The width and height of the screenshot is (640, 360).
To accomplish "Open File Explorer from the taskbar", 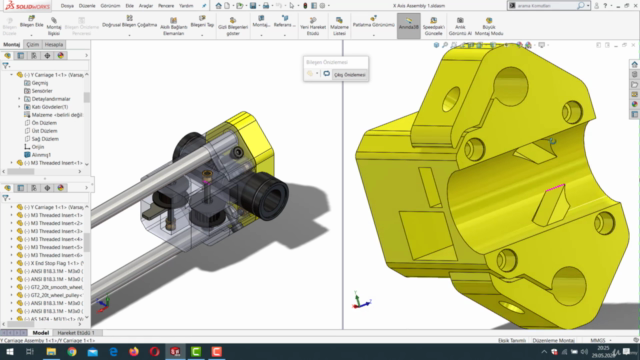I will tap(51, 351).
